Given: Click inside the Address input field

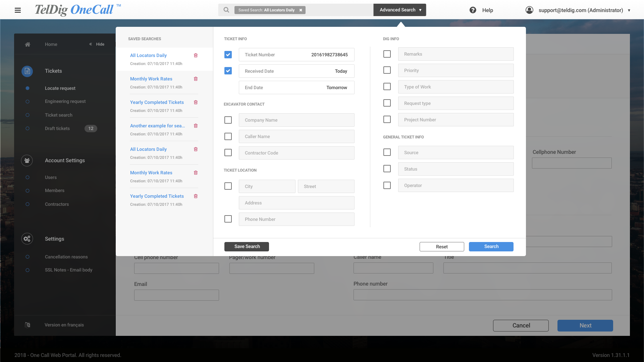Looking at the screenshot, I should coord(297,203).
